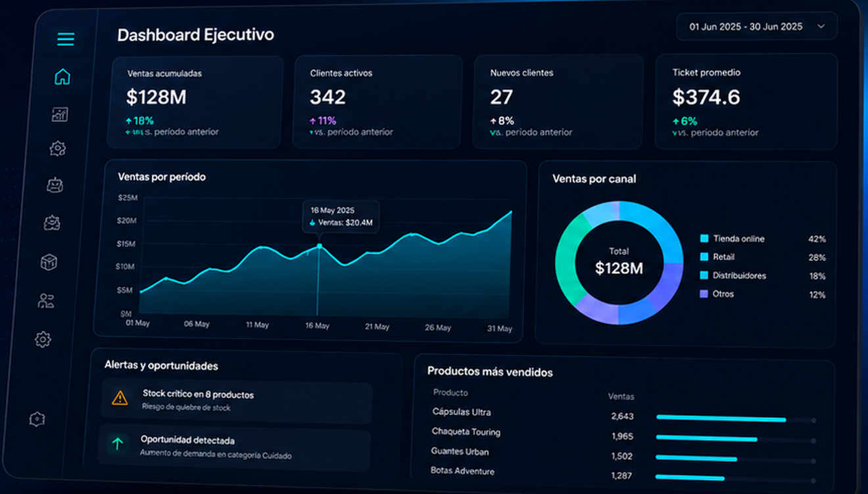This screenshot has height=494, width=868.
Task: Click the 1,502 sales value
Action: tap(622, 456)
